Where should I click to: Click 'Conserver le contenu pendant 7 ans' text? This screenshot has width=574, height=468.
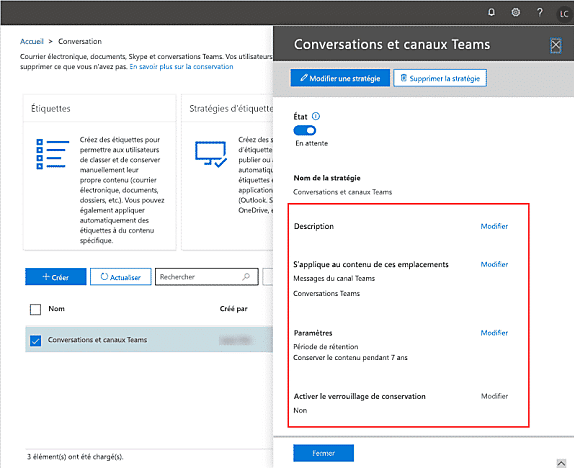[x=350, y=357]
